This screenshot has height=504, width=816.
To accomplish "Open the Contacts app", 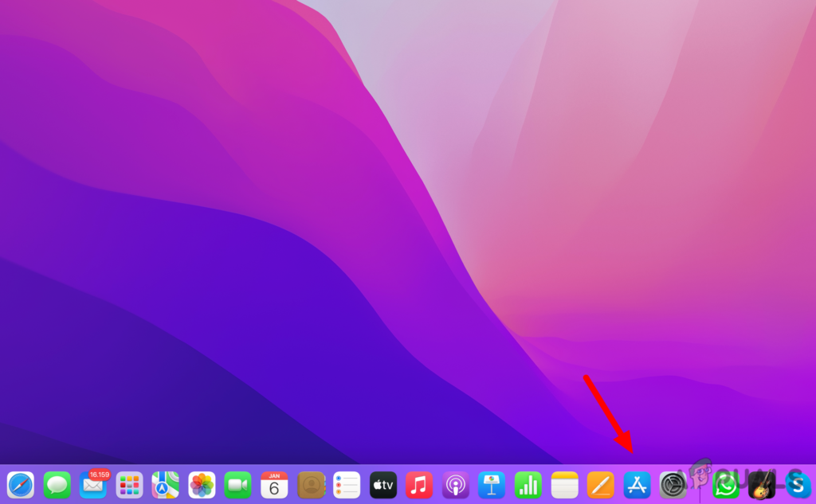I will pos(311,485).
